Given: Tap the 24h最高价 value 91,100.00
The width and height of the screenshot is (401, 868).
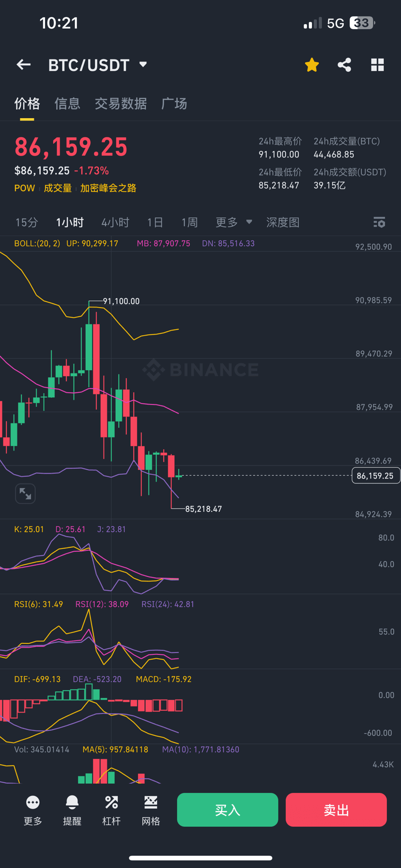Looking at the screenshot, I should [279, 155].
